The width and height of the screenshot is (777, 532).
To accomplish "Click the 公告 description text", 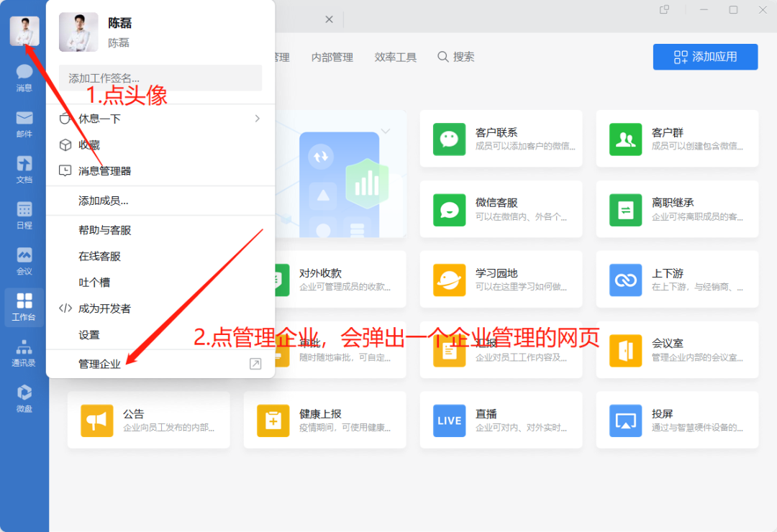I will [168, 428].
